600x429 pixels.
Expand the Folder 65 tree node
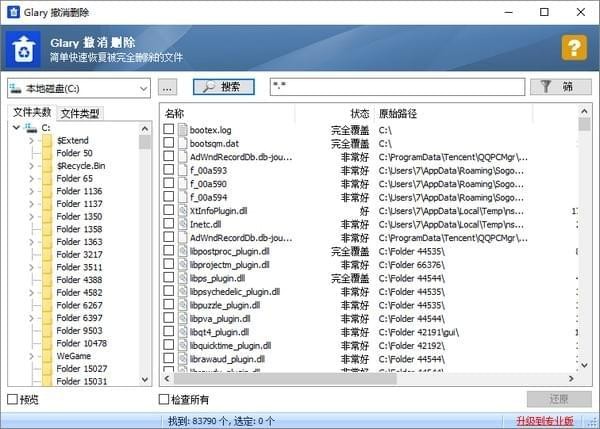[31, 178]
